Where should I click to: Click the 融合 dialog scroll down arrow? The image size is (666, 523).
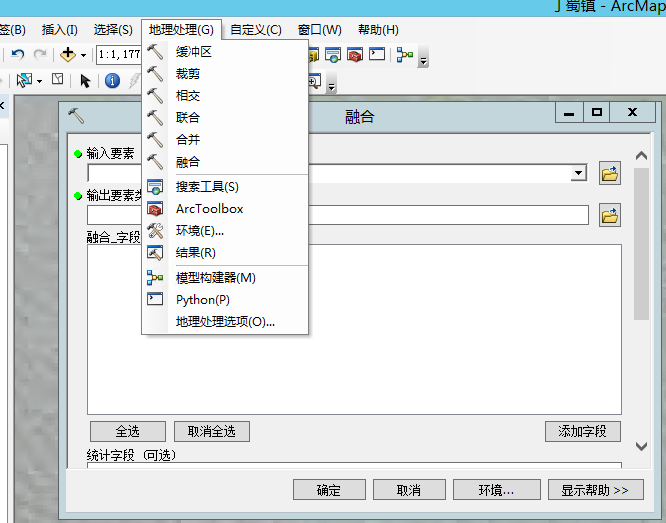641,447
